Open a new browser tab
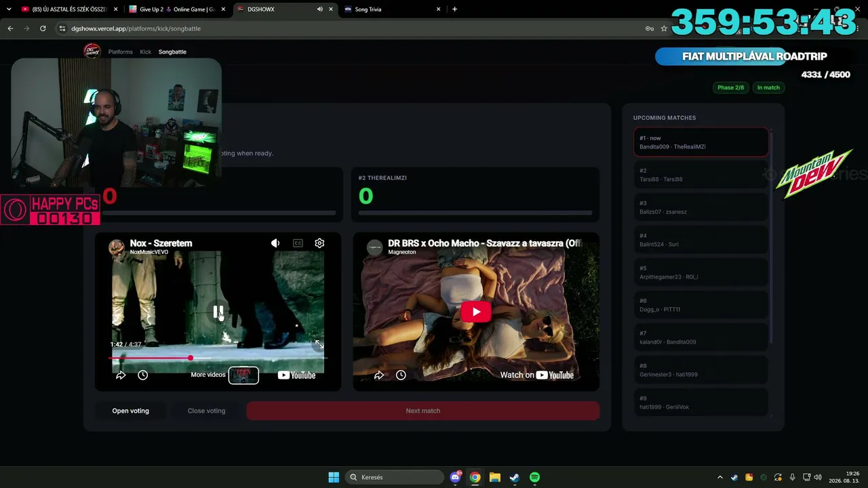Screen dimensions: 868x488 (454, 9)
